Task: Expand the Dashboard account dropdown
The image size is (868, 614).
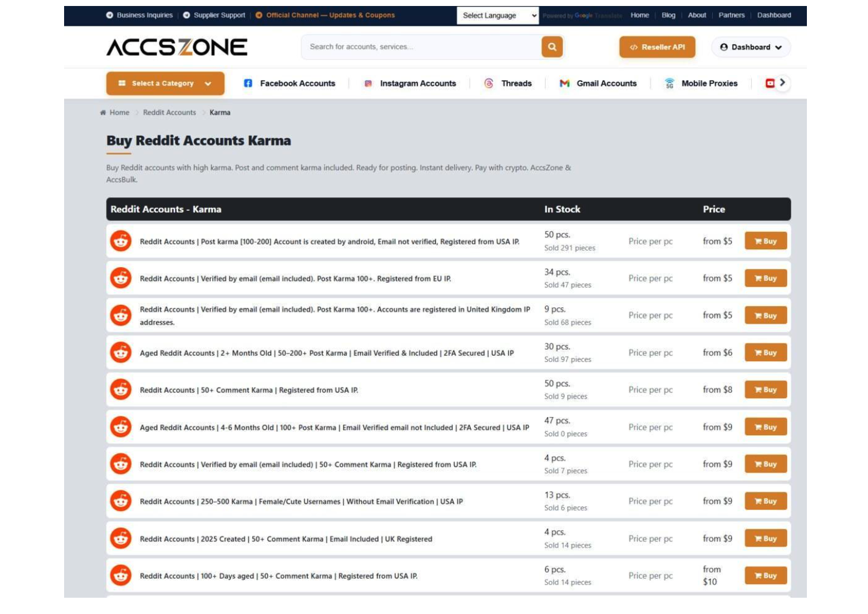Action: (x=751, y=47)
